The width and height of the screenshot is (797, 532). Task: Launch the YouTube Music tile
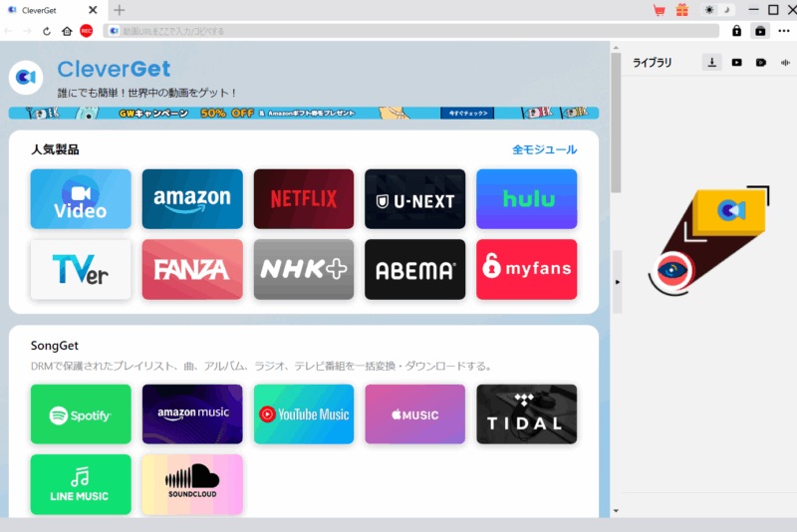click(x=304, y=414)
